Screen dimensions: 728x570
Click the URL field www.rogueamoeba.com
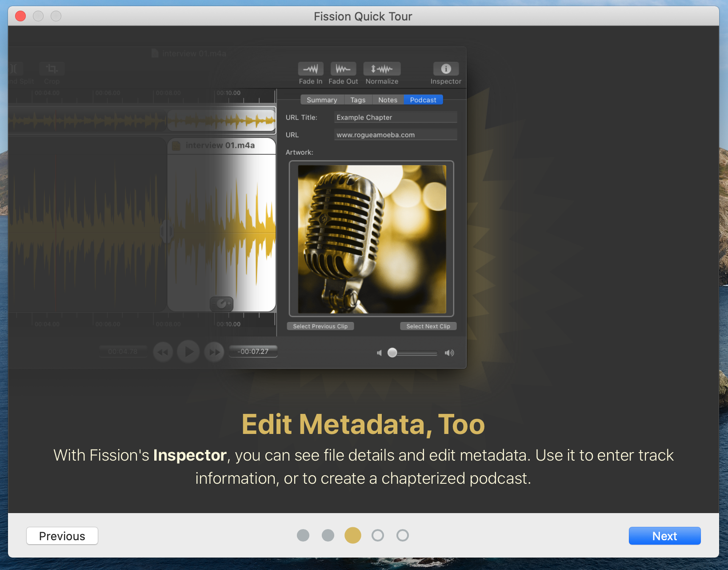click(396, 135)
